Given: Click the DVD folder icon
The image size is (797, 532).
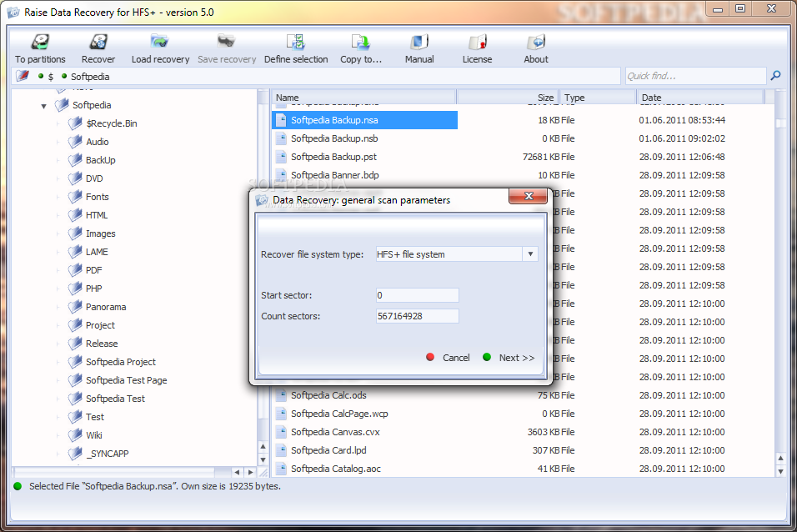Looking at the screenshot, I should (75, 178).
